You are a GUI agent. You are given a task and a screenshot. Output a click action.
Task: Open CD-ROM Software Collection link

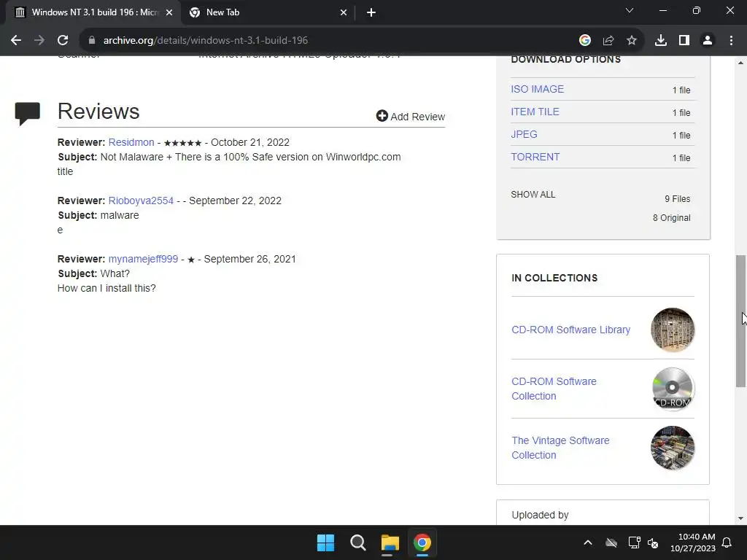coord(554,389)
